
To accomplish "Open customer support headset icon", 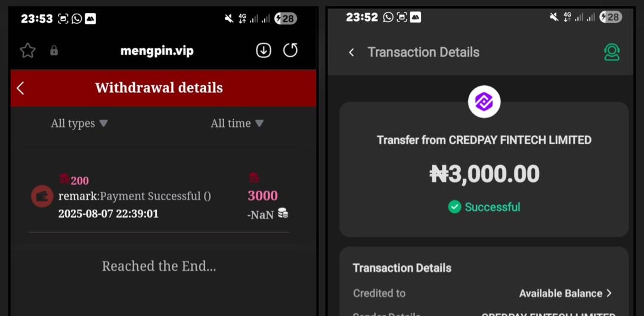I will coord(612,52).
